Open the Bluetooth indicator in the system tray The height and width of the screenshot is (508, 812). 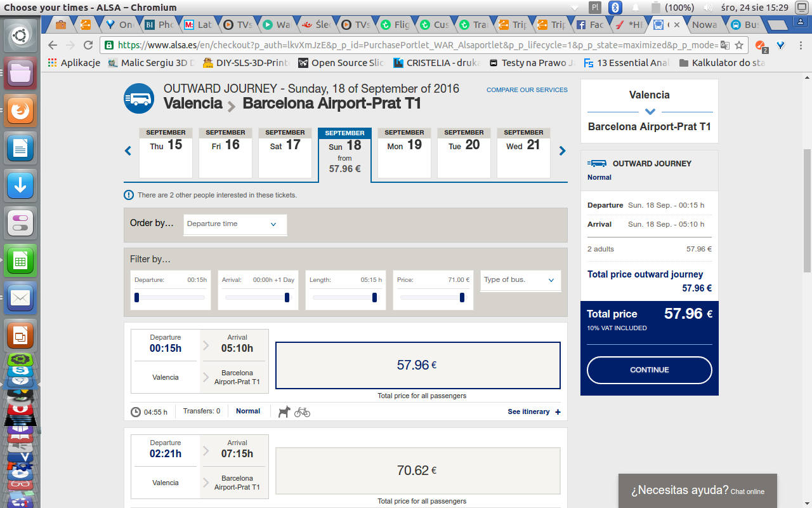point(615,8)
